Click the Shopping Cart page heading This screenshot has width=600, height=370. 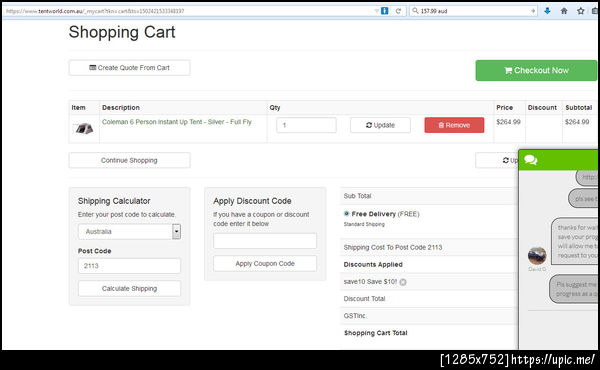click(122, 32)
